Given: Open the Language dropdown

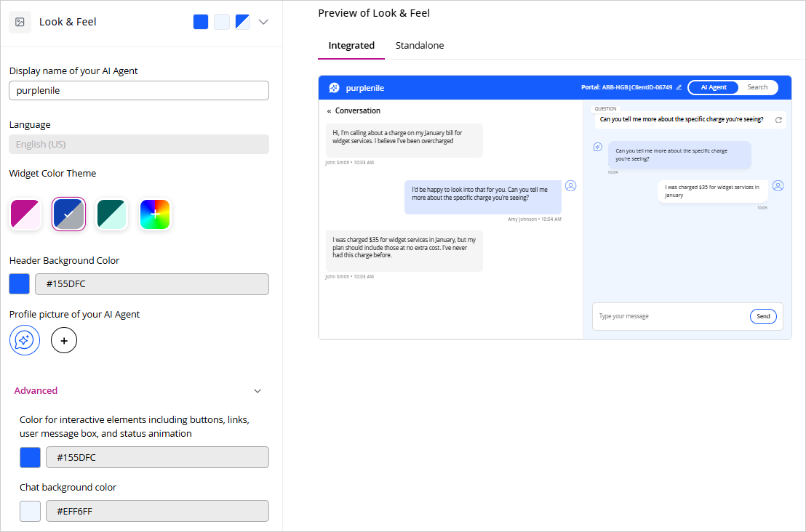Looking at the screenshot, I should (139, 145).
